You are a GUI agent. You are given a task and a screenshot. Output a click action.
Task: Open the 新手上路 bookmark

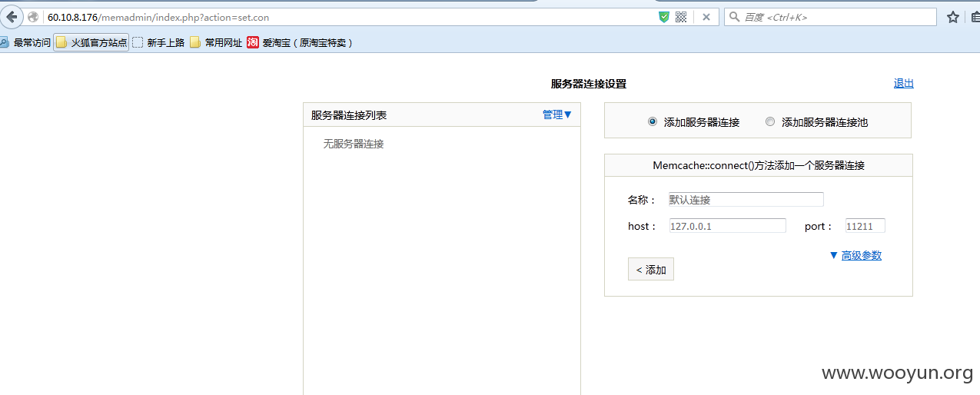pyautogui.click(x=158, y=43)
